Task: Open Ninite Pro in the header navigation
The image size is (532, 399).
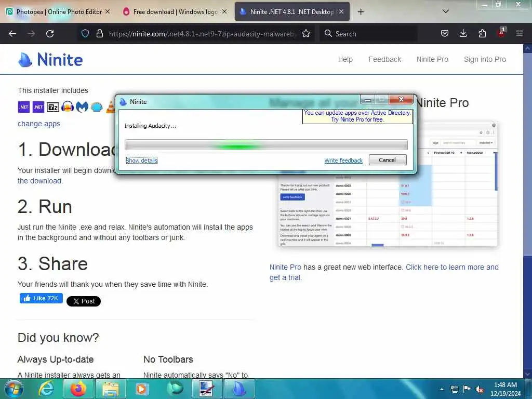Action: (432, 59)
